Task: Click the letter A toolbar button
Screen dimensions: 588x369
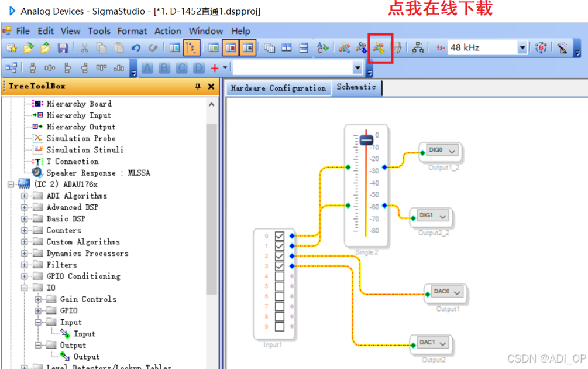Action: (147, 68)
